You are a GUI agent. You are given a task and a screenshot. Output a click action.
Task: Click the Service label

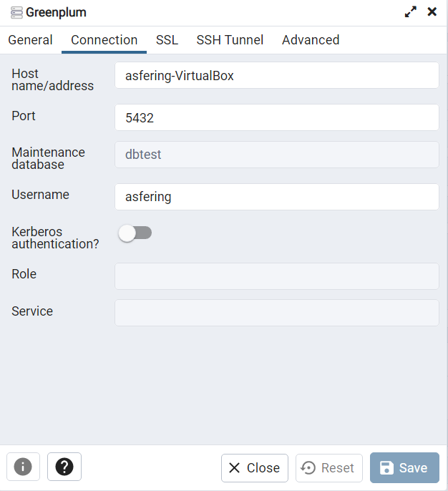click(x=32, y=311)
